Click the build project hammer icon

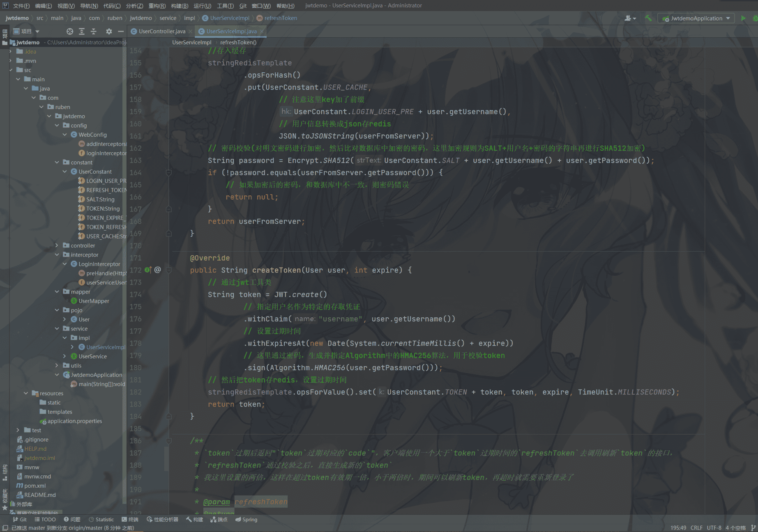pyautogui.click(x=648, y=18)
